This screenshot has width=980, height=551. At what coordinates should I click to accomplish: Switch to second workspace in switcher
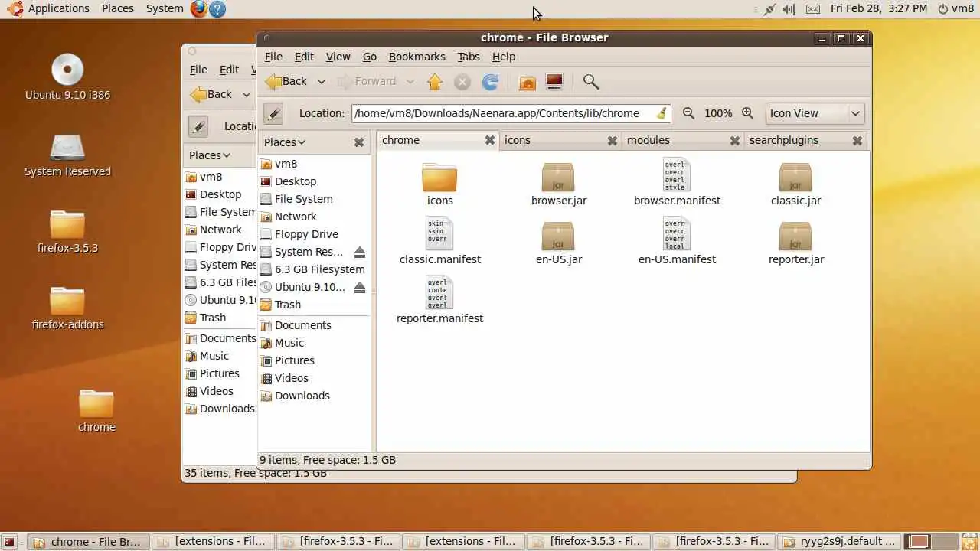pos(945,542)
